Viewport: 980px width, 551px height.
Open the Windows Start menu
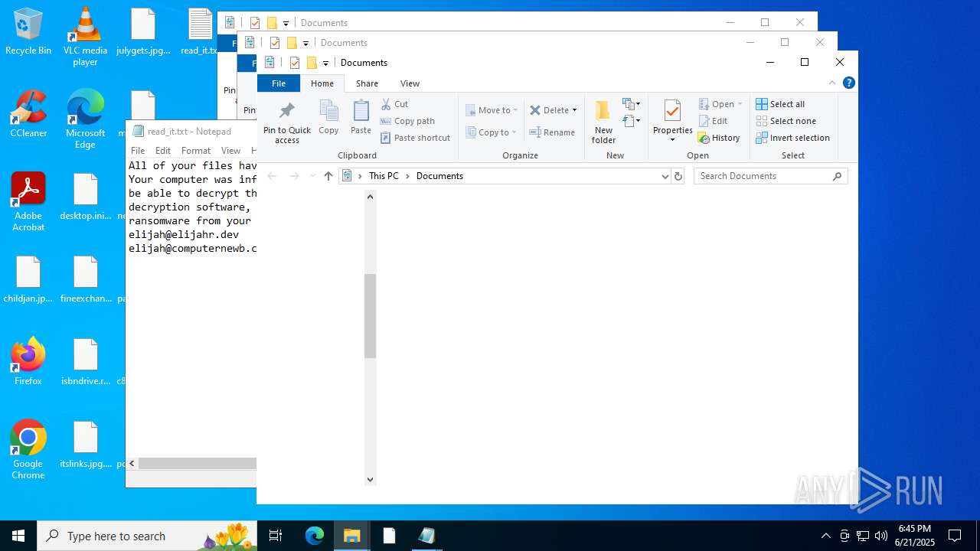click(x=18, y=536)
